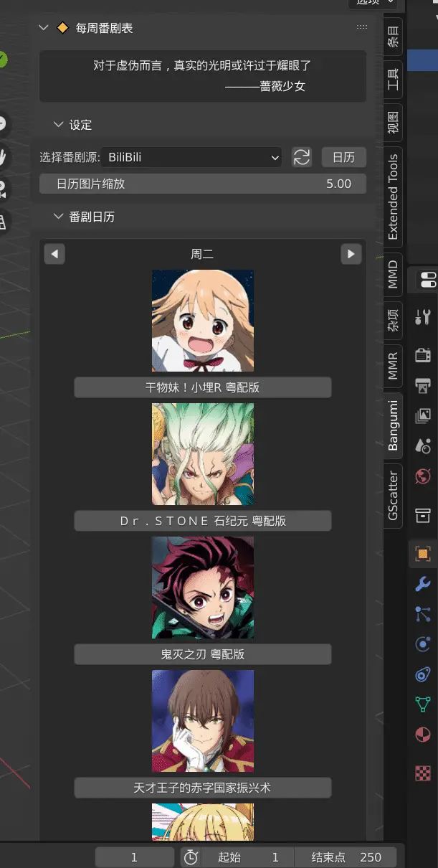The height and width of the screenshot is (868, 438).
Task: Toggle the switch icon above the properties tabs
Action: point(429,280)
